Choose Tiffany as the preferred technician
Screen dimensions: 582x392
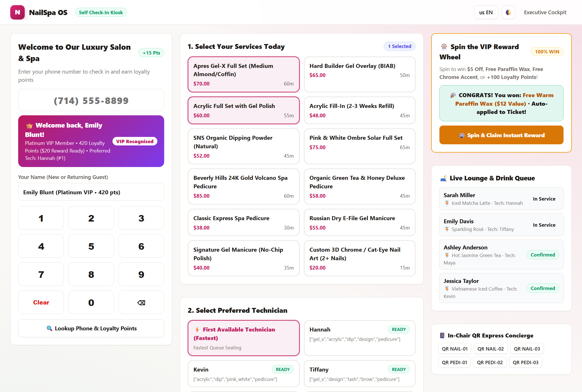click(x=360, y=374)
